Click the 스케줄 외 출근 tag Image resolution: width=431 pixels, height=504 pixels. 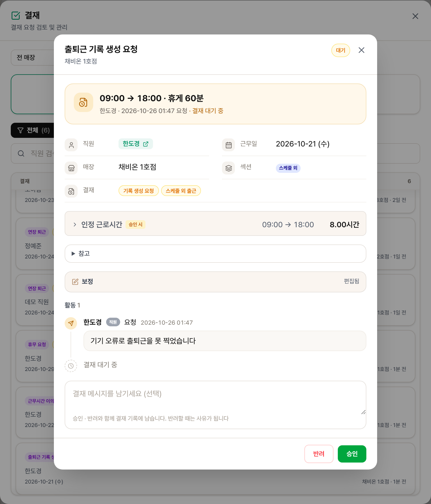[181, 191]
